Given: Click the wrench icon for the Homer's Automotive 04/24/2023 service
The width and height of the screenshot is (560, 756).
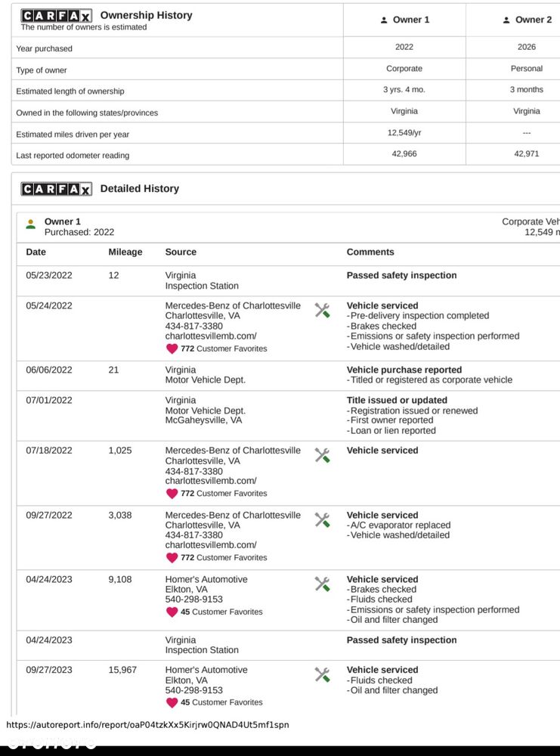Looking at the screenshot, I should (x=322, y=584).
